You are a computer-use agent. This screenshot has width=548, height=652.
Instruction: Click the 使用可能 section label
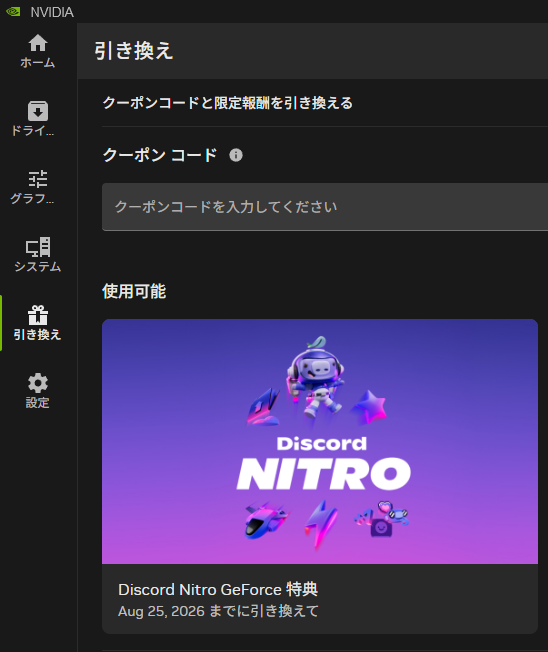134,291
